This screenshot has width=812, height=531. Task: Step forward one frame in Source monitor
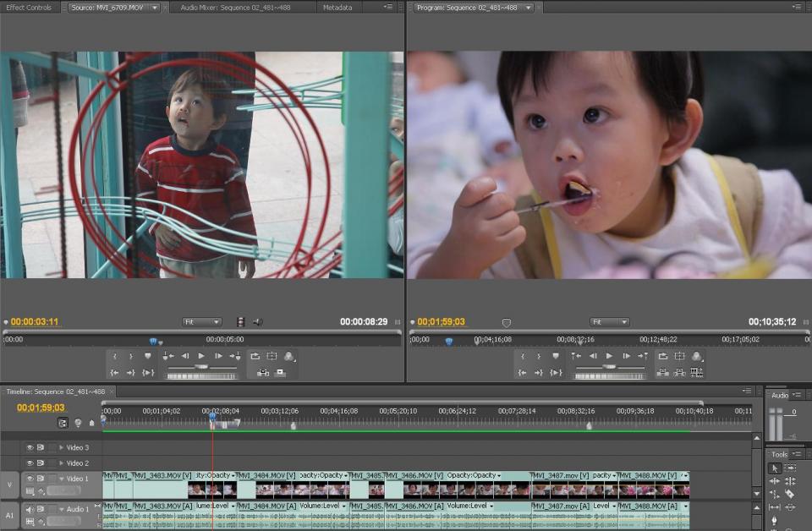(218, 356)
